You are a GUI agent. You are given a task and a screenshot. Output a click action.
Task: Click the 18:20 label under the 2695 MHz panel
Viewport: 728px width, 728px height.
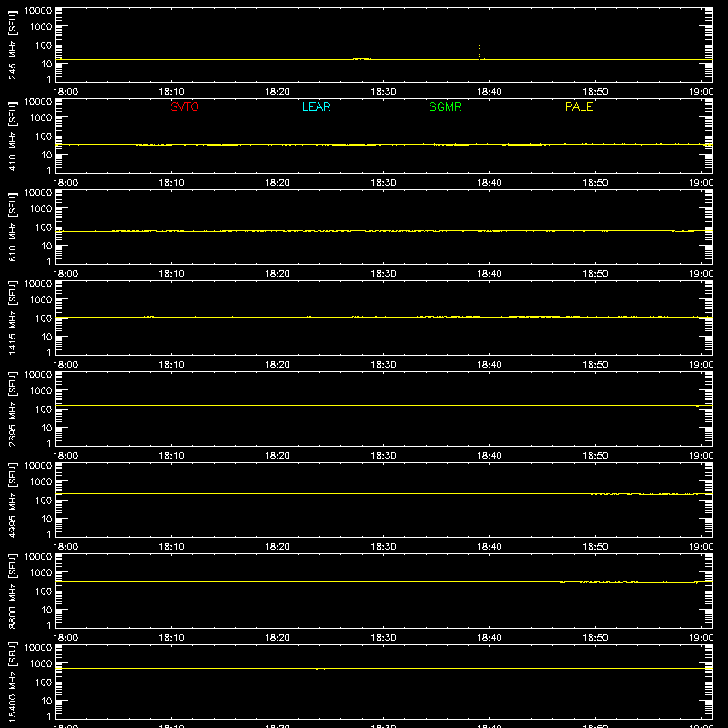(x=278, y=456)
